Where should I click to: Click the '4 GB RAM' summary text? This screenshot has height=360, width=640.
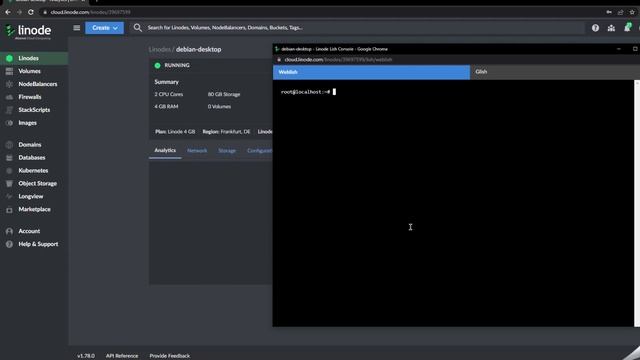166,107
